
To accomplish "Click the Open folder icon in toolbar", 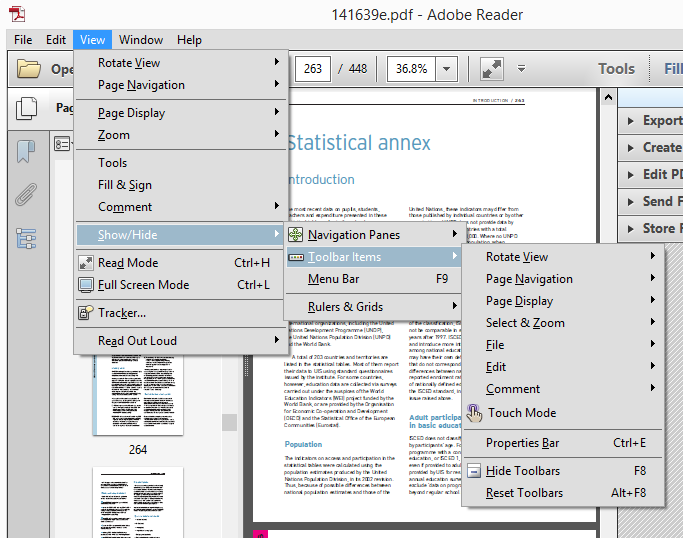I will pos(29,69).
